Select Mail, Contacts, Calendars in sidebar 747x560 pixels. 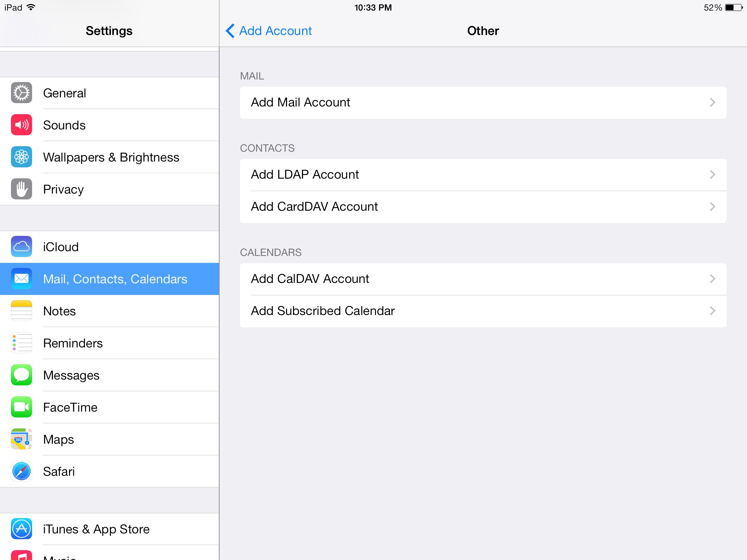[115, 279]
